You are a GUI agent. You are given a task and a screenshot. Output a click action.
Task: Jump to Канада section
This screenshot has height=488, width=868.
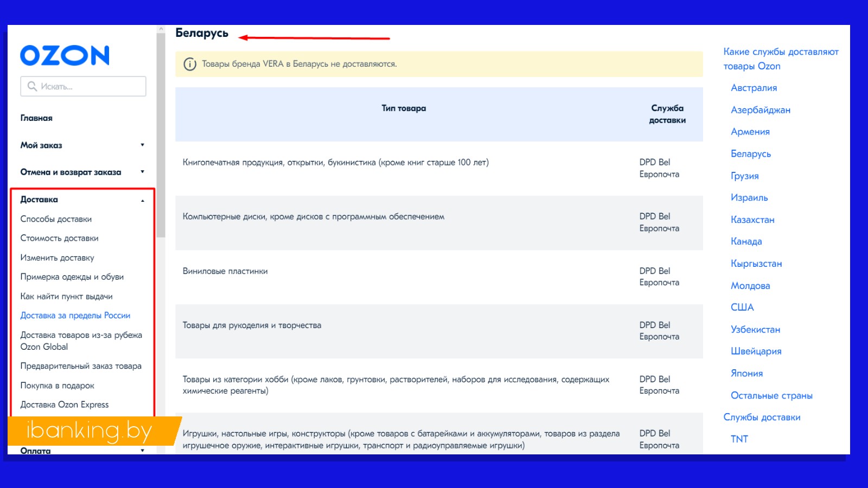746,241
